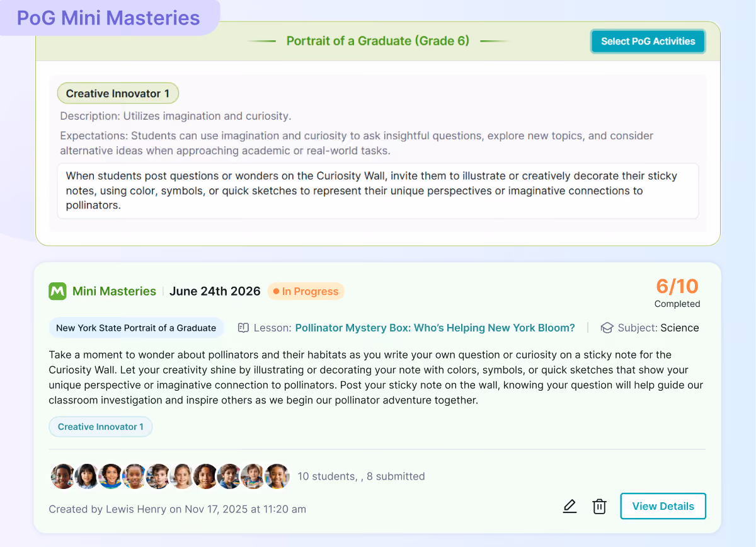The image size is (756, 547).
Task: Click the June 24th 2026 date
Action: coord(215,291)
